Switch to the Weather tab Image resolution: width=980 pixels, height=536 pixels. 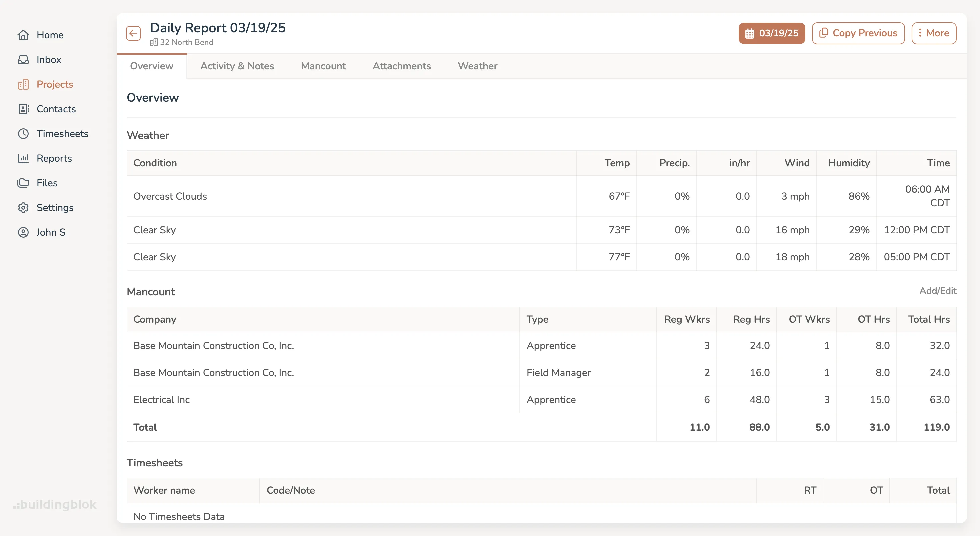click(x=477, y=66)
